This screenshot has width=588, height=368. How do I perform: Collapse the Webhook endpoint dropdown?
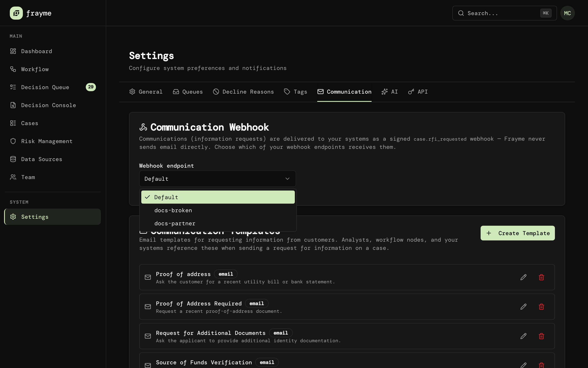pyautogui.click(x=217, y=179)
